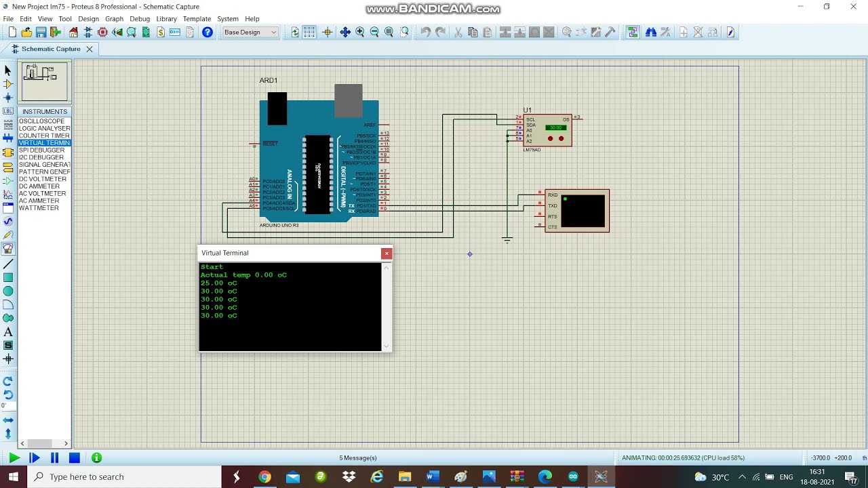Select I2C DEBUGGER in instruments list
This screenshot has height=488, width=868.
(41, 157)
